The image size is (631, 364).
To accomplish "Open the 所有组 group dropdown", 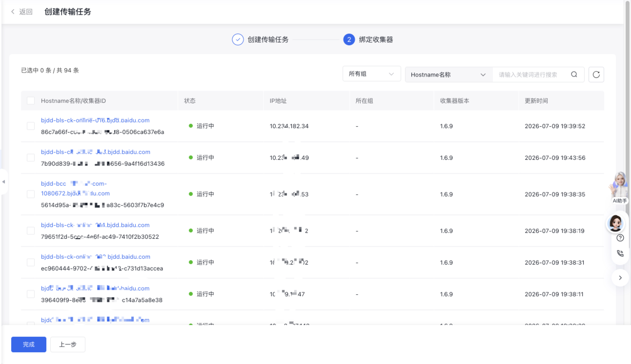I will (371, 74).
